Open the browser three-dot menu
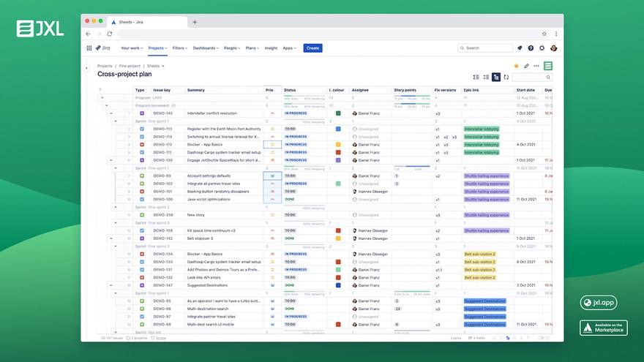 click(556, 34)
